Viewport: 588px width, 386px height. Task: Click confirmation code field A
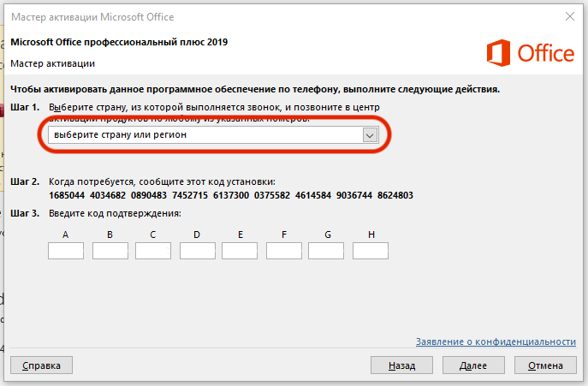click(66, 251)
